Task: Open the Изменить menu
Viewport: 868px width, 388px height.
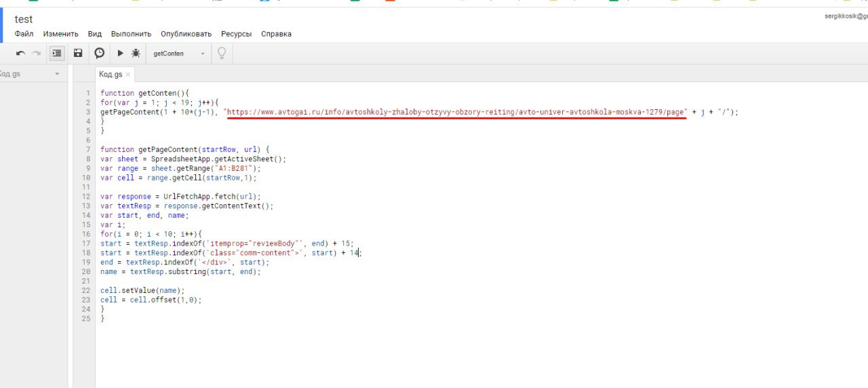Action: point(61,34)
